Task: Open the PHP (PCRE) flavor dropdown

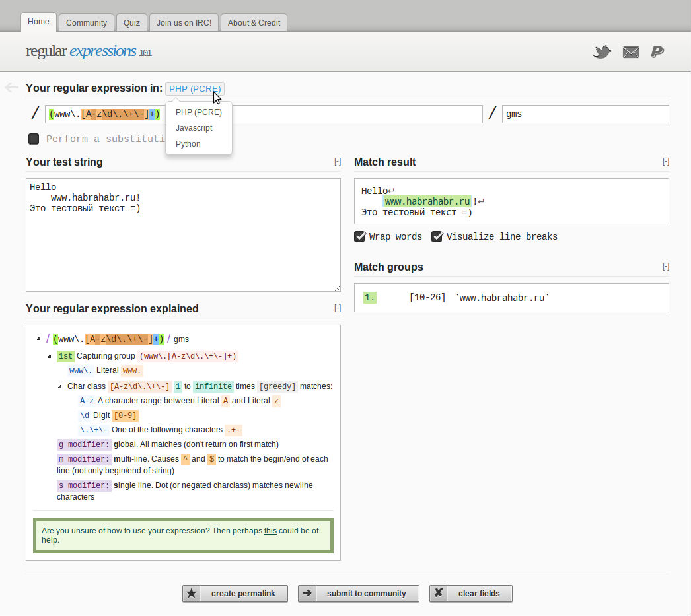Action: (x=195, y=88)
